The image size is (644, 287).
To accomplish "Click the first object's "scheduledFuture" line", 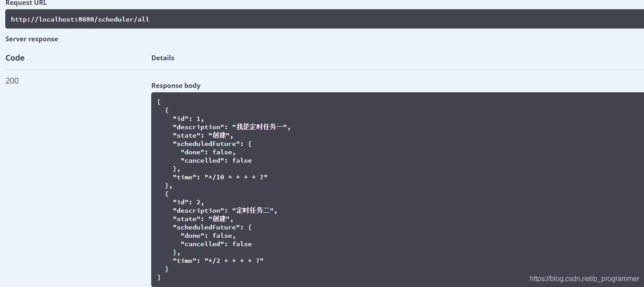I will (x=212, y=144).
